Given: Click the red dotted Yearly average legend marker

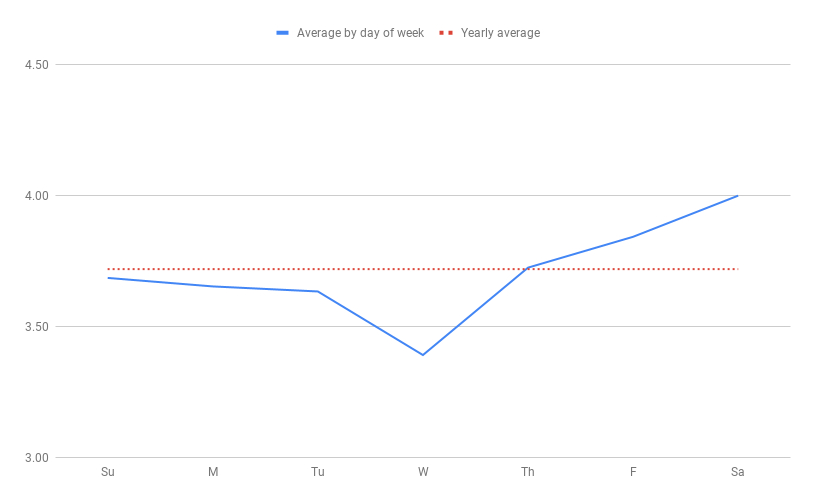Looking at the screenshot, I should pos(446,33).
